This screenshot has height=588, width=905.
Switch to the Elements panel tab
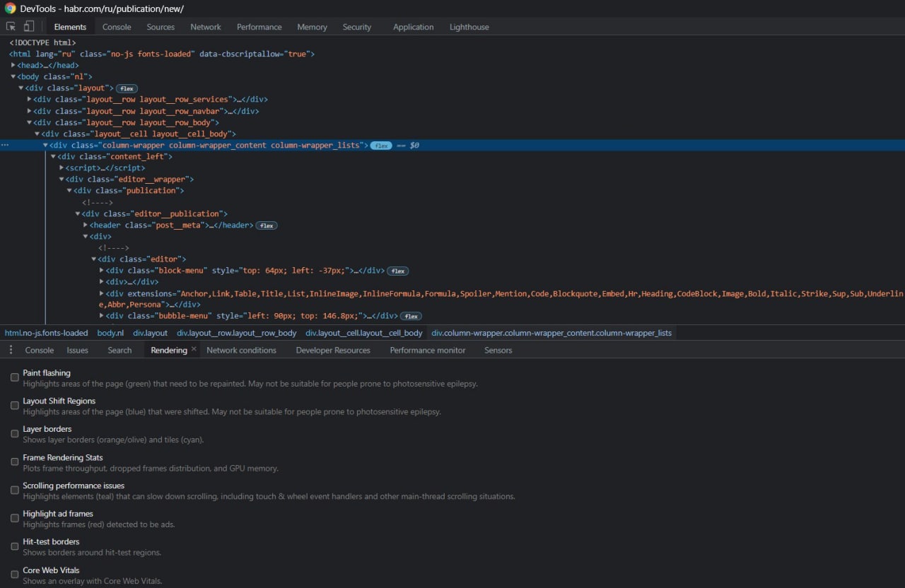coord(70,27)
